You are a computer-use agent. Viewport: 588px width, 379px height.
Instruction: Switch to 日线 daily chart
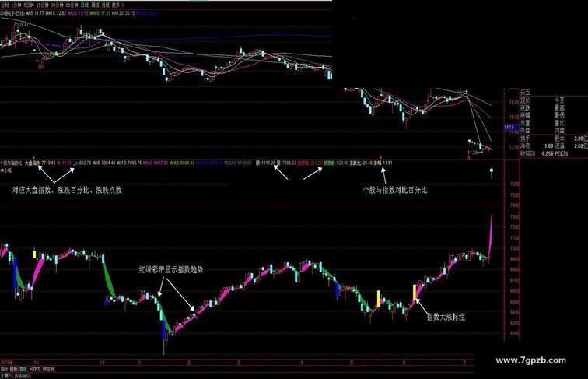tap(84, 5)
